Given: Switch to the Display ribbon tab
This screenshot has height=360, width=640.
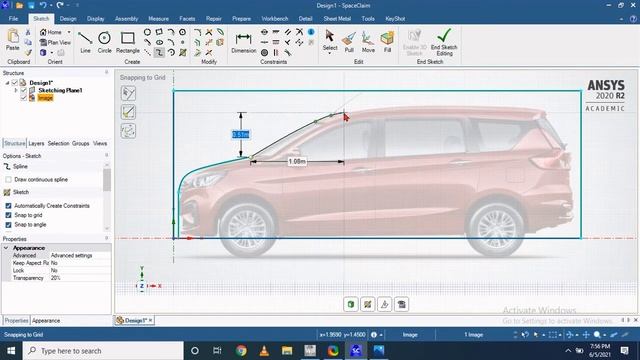Looking at the screenshot, I should point(96,19).
